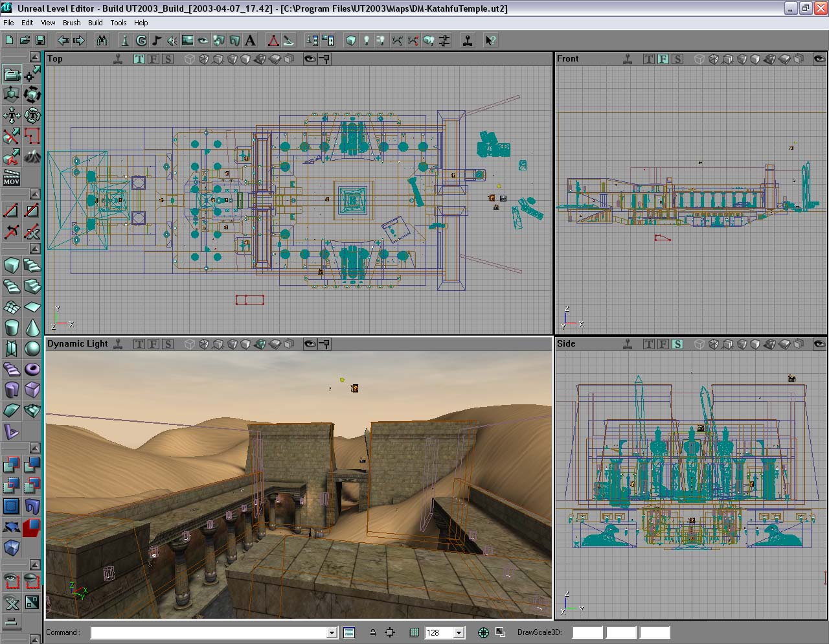
Task: Select the Vertex Editing tool
Action: point(32,75)
